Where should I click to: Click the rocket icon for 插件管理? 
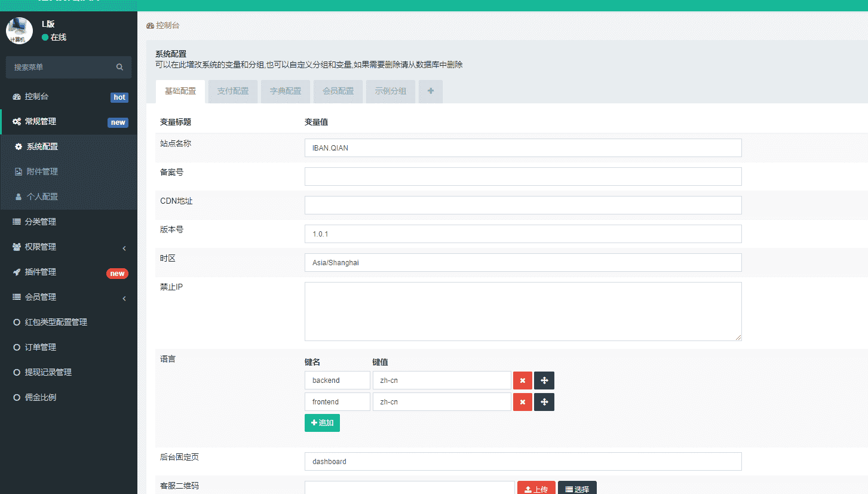click(x=17, y=272)
